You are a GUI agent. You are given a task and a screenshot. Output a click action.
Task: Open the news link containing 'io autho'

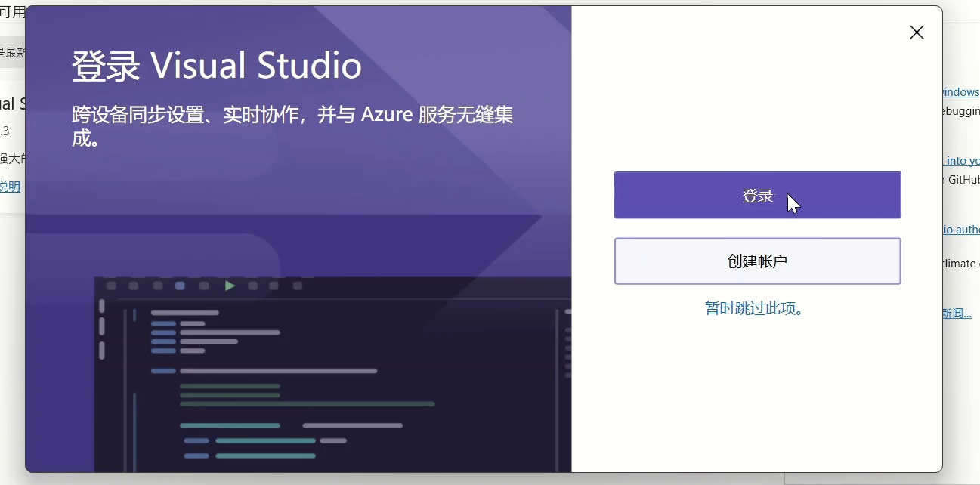(x=961, y=229)
